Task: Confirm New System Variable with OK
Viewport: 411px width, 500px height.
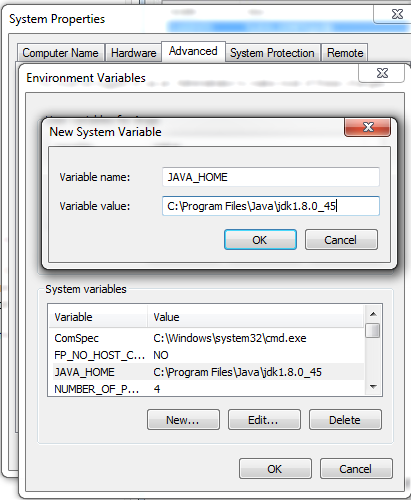Action: coord(260,240)
